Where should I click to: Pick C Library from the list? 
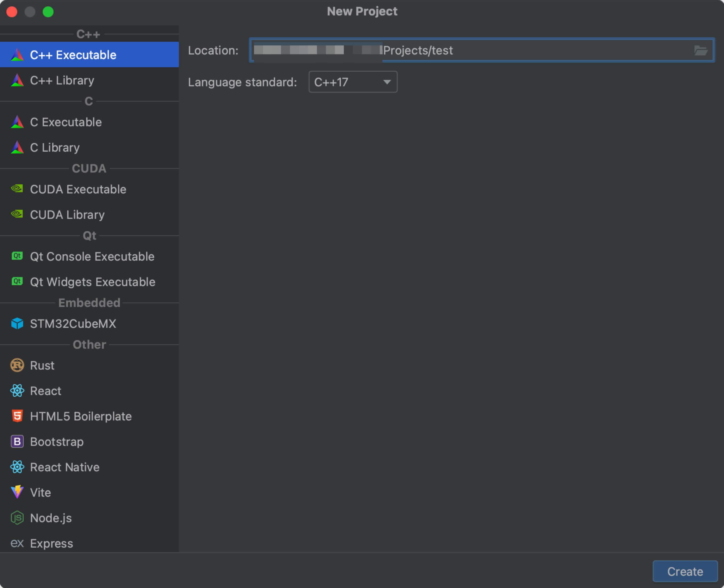(x=54, y=147)
